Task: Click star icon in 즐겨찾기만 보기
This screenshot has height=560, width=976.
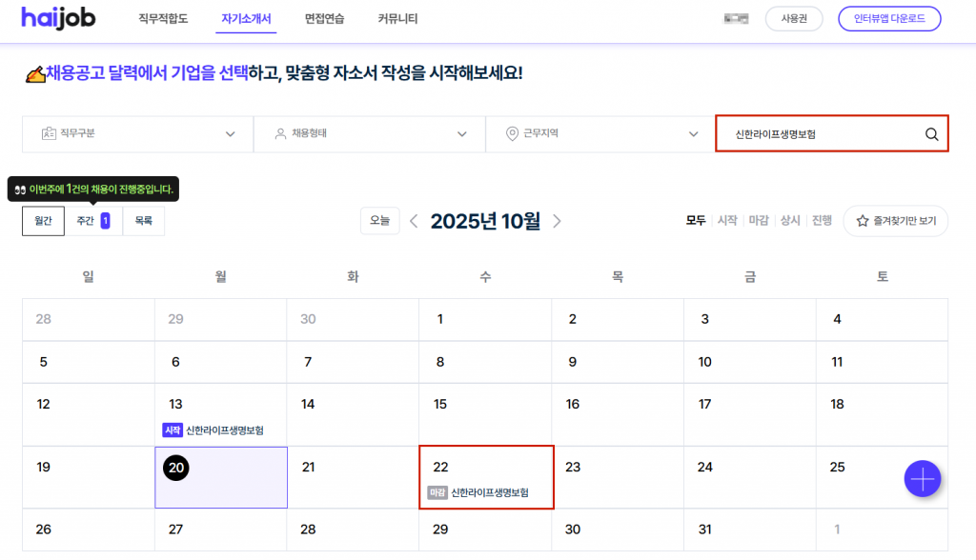Action: pyautogui.click(x=862, y=221)
